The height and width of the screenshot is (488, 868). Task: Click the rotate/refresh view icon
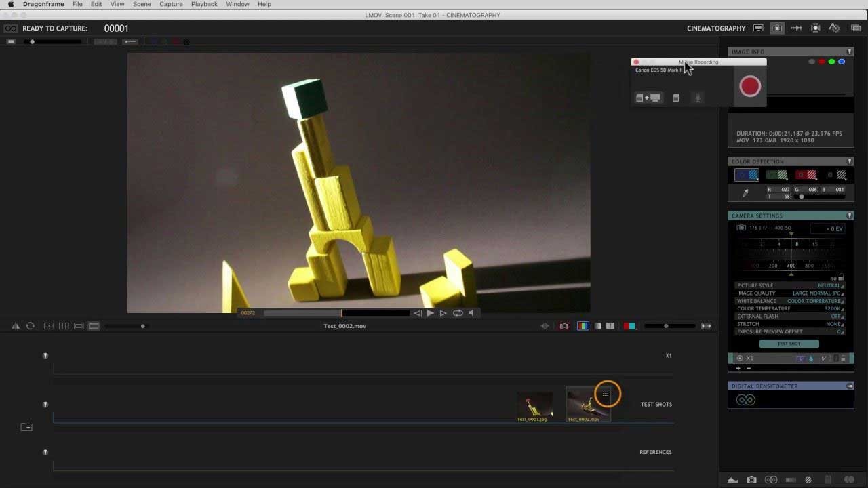pyautogui.click(x=31, y=326)
